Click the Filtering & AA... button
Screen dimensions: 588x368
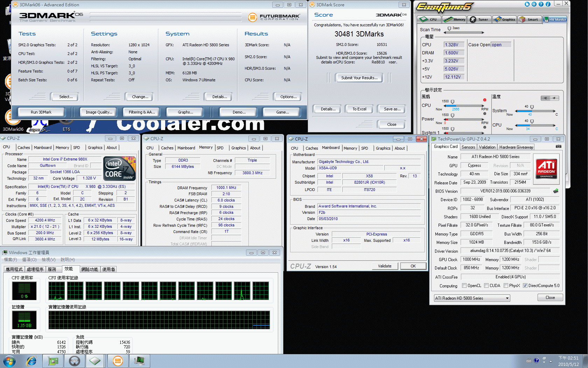[x=142, y=112]
